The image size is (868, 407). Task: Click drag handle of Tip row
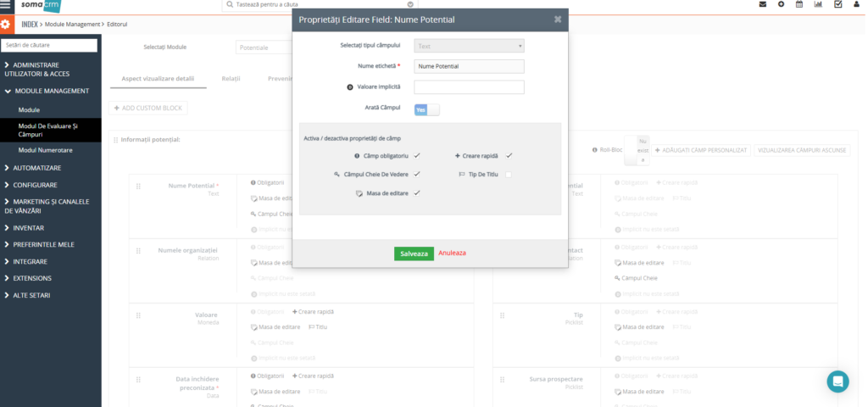pyautogui.click(x=502, y=315)
